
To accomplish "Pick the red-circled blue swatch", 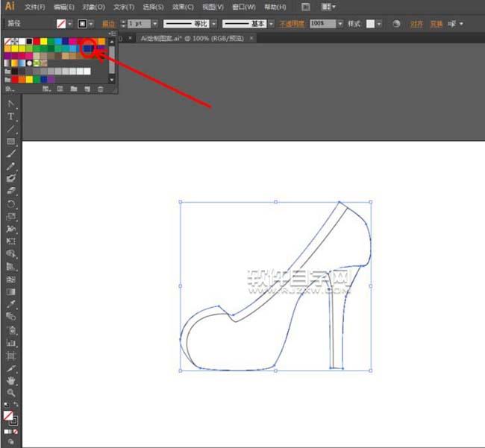I will (88, 48).
